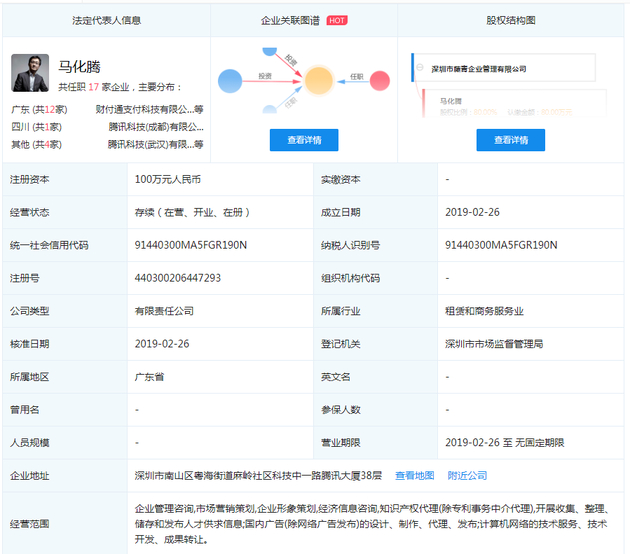The height and width of the screenshot is (554, 630).
Task: Click the 马化腾 profile photo
Action: (x=30, y=73)
